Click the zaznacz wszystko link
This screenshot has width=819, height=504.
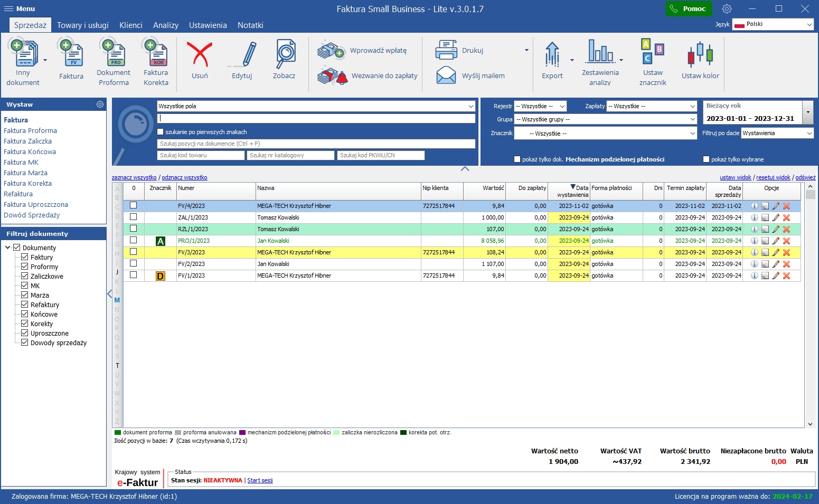click(x=134, y=178)
